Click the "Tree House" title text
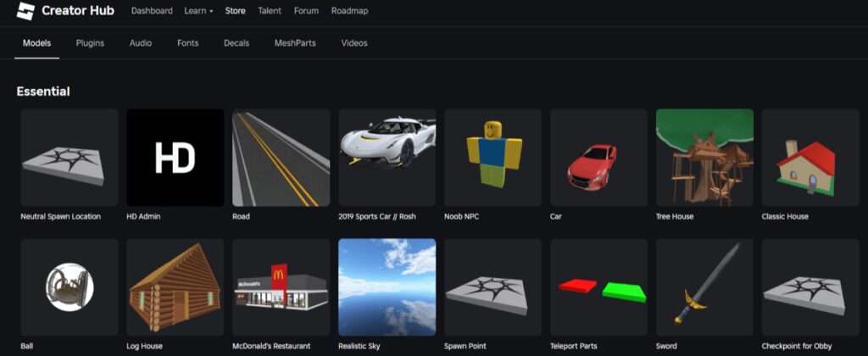Screen dimensions: 868x356 (x=675, y=216)
